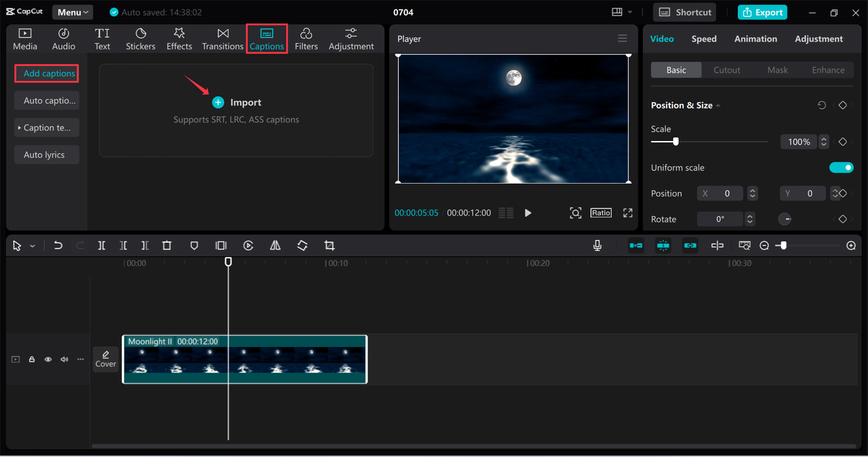
Task: Toggle main track magnet
Action: point(636,245)
